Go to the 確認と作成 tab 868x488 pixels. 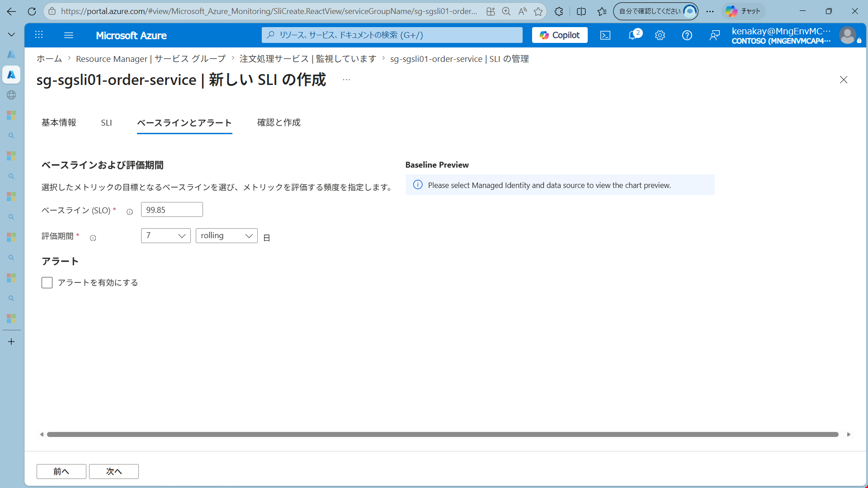coord(279,122)
